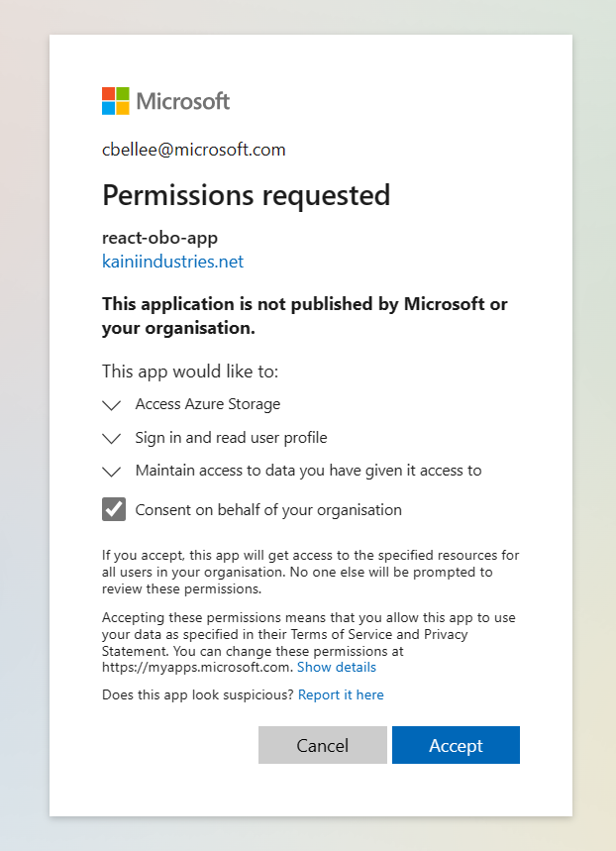Click the react-obo-app application name
This screenshot has width=616, height=851.
coord(160,238)
